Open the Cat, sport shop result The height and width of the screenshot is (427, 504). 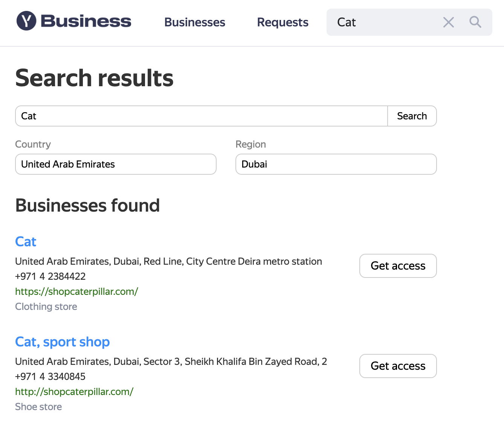point(63,342)
